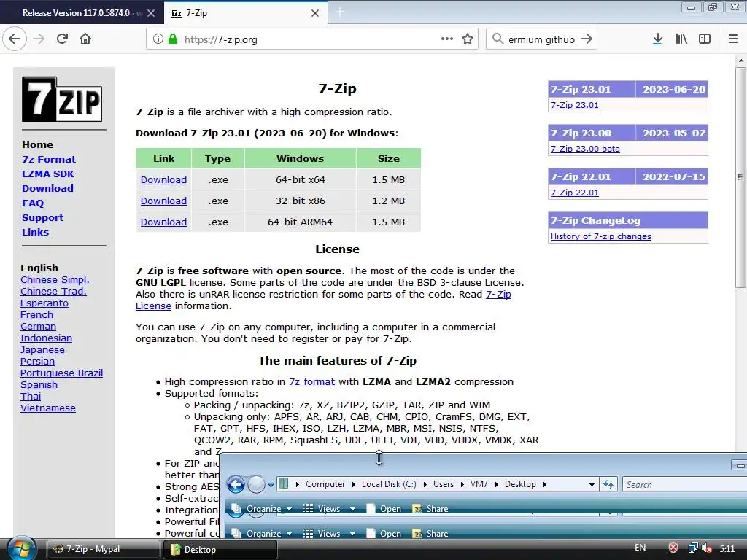The width and height of the screenshot is (747, 560).
Task: Expand chevron before Computer in address bar
Action: 298,484
